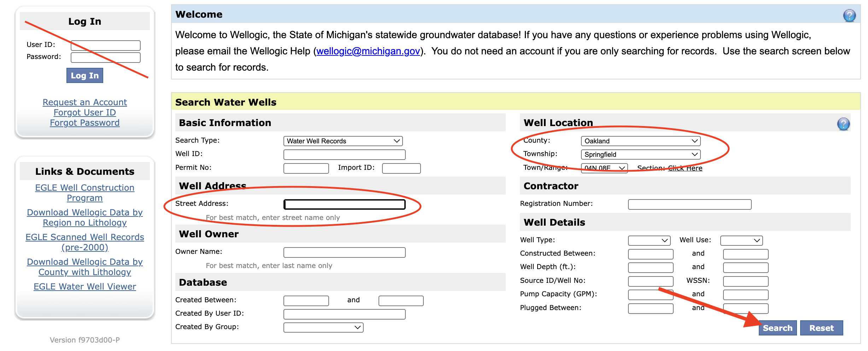
Task: Open the Well Location help icon
Action: coord(843,124)
